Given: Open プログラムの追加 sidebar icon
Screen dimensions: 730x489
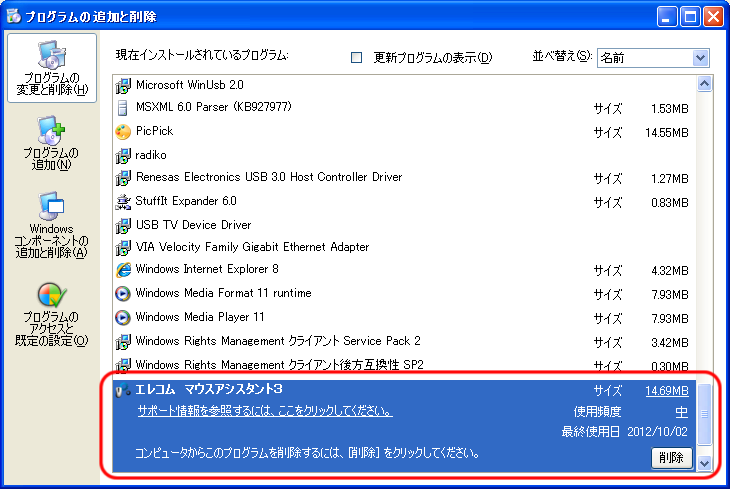Looking at the screenshot, I should click(x=52, y=143).
